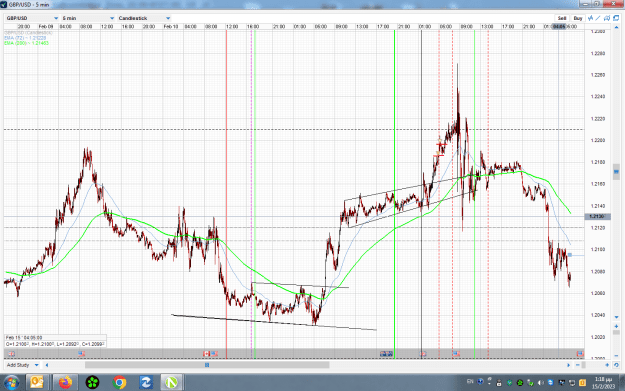Click the Buy button
Image resolution: width=625 pixels, height=391 pixels.
point(578,18)
